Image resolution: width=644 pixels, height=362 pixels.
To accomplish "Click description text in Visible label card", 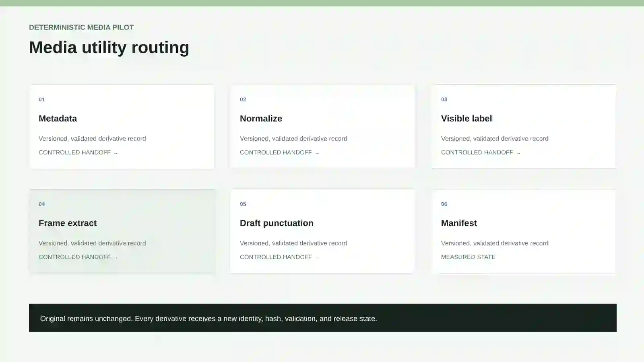I will pyautogui.click(x=495, y=139).
